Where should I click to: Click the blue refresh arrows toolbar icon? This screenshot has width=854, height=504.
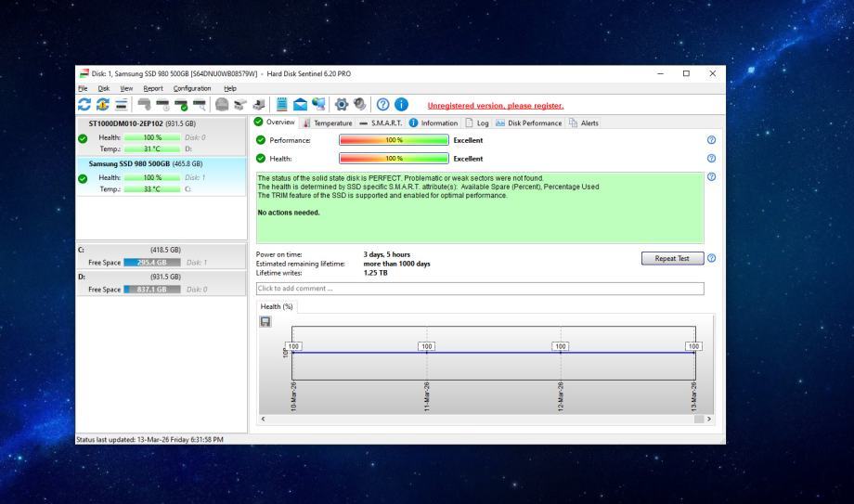pyautogui.click(x=84, y=105)
